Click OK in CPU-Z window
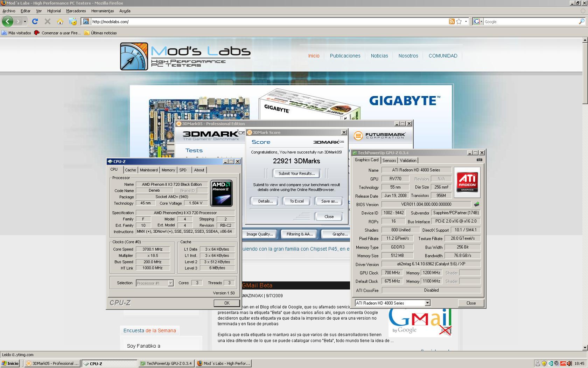Viewport: 588px width, 368px height. 227,303
